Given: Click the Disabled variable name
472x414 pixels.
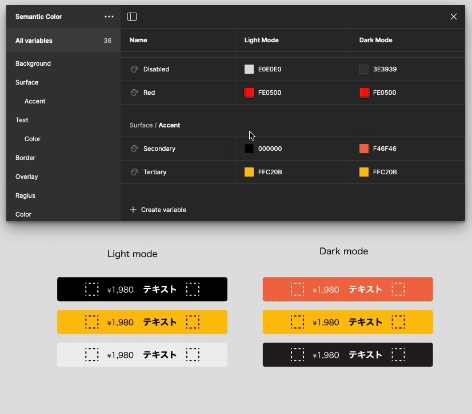Looking at the screenshot, I should coord(156,69).
